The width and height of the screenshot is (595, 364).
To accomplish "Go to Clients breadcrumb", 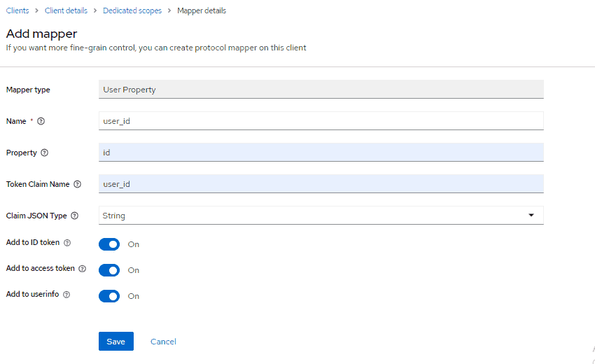I will (17, 10).
